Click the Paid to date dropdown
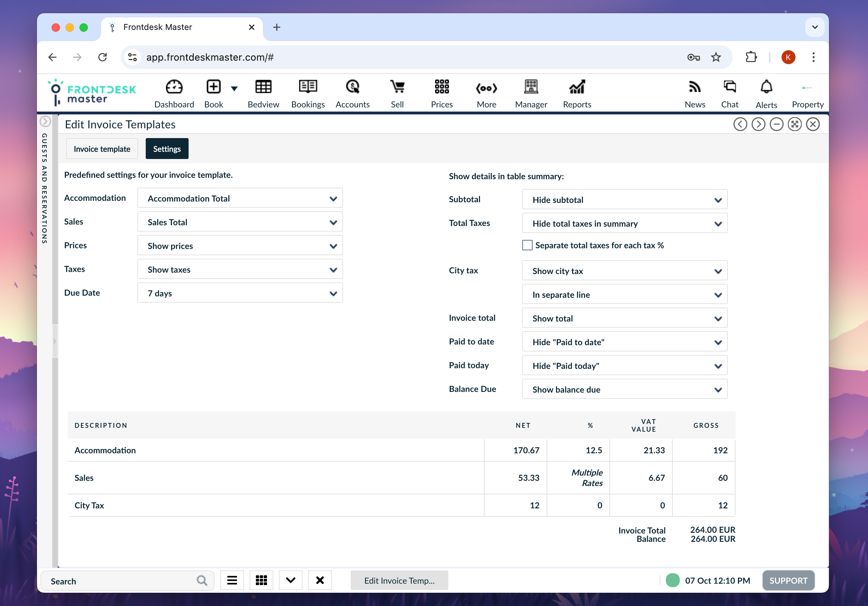The height and width of the screenshot is (606, 868). [x=625, y=342]
